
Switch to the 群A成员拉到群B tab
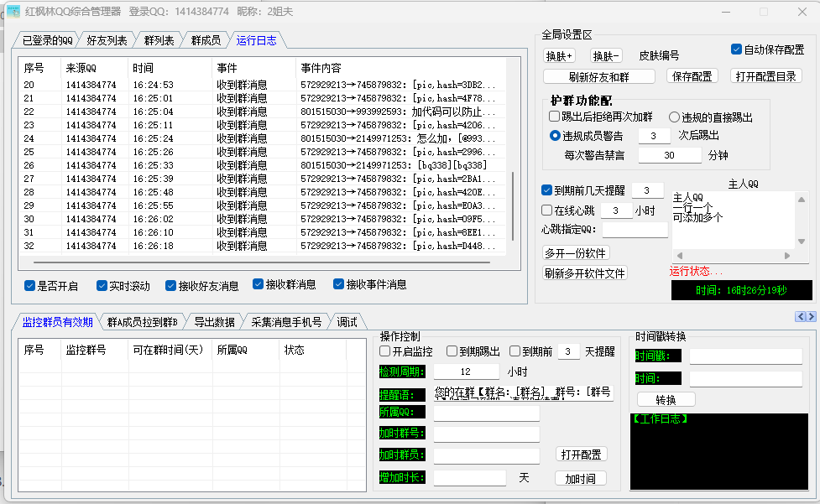[142, 322]
